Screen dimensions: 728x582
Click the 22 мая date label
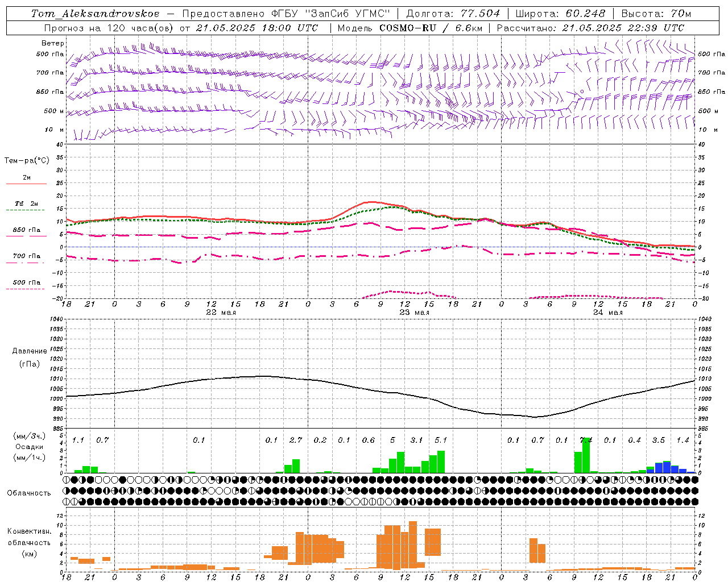tap(221, 313)
